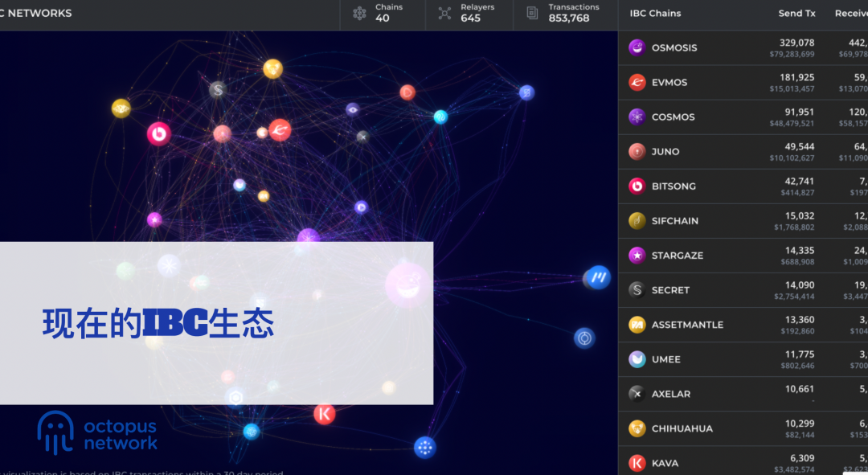Click the Sifchain icon in list
This screenshot has height=475, width=868.
pos(637,220)
